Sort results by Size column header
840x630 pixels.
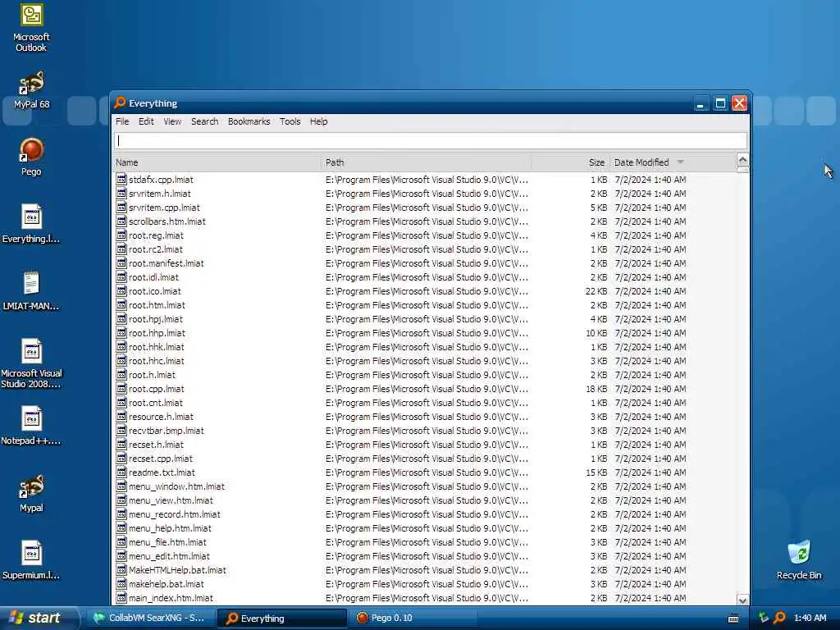pos(570,162)
